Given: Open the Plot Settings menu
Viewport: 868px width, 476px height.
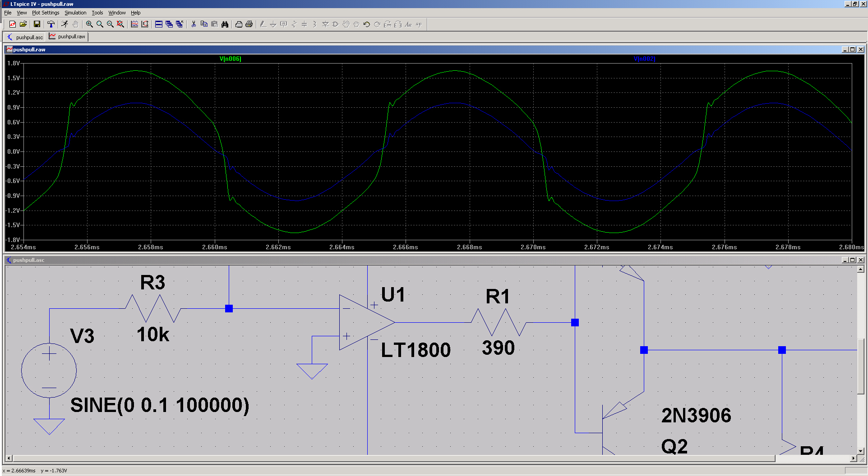Looking at the screenshot, I should [46, 13].
